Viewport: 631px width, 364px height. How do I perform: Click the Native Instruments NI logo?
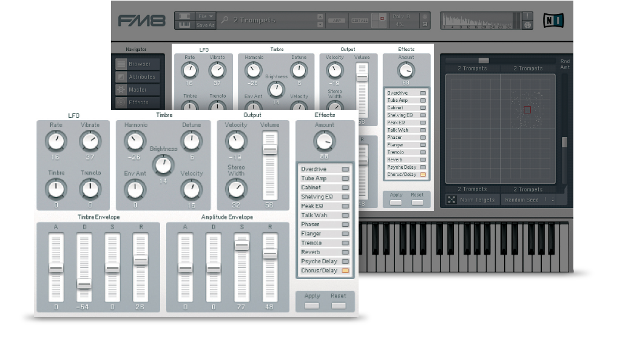[x=553, y=21]
